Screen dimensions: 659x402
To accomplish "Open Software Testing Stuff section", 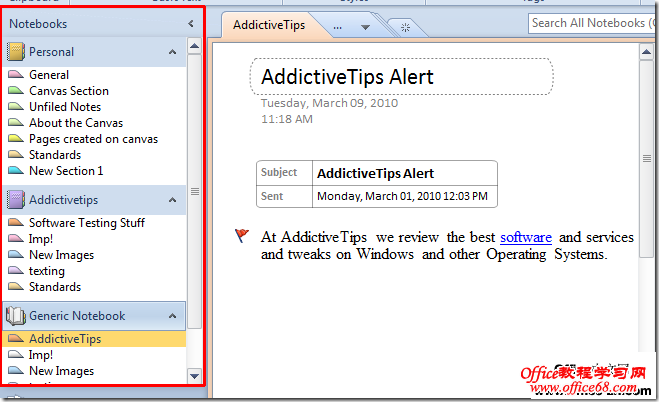I will (87, 223).
